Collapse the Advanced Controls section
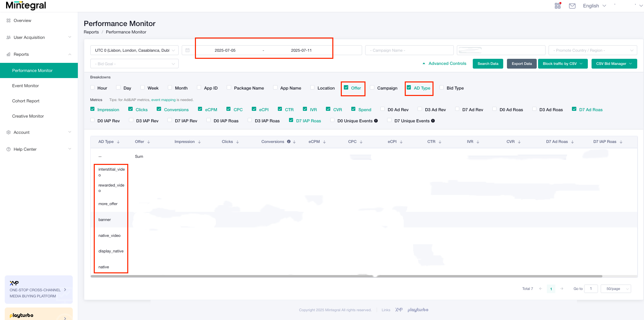This screenshot has height=320, width=644. [x=444, y=64]
